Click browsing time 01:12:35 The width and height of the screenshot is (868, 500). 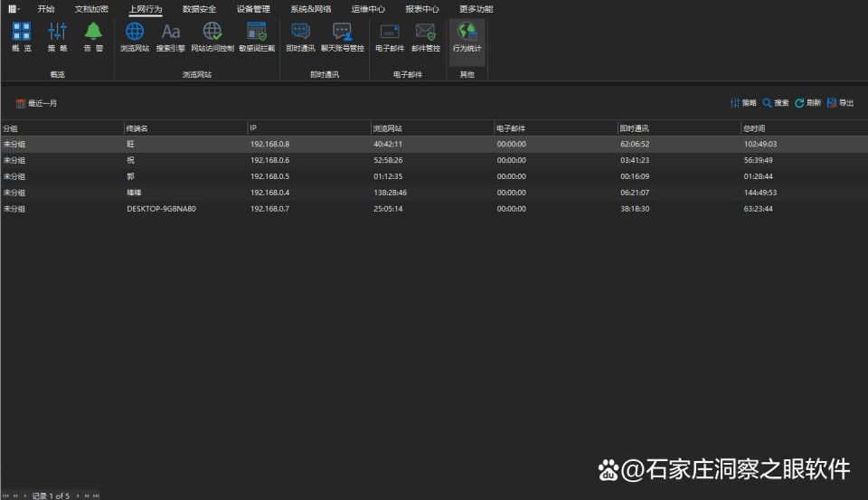388,176
